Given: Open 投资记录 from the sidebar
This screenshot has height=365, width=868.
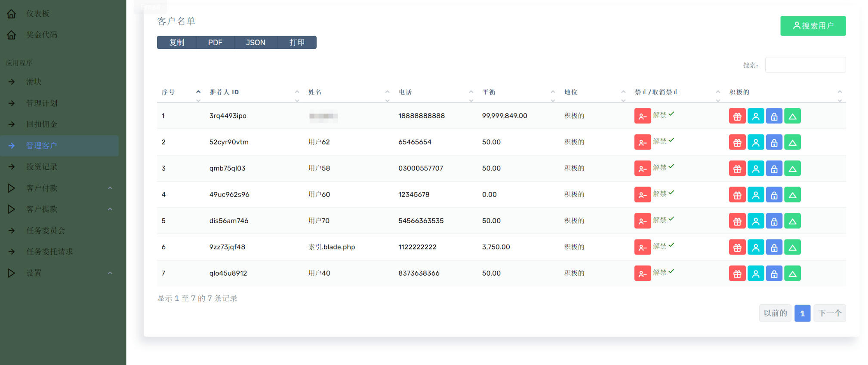Looking at the screenshot, I should pyautogui.click(x=42, y=167).
